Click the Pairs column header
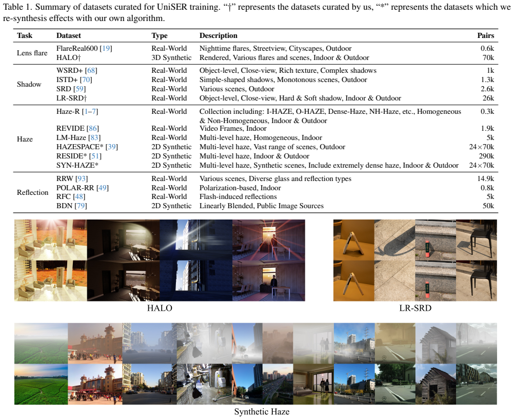 [485, 35]
